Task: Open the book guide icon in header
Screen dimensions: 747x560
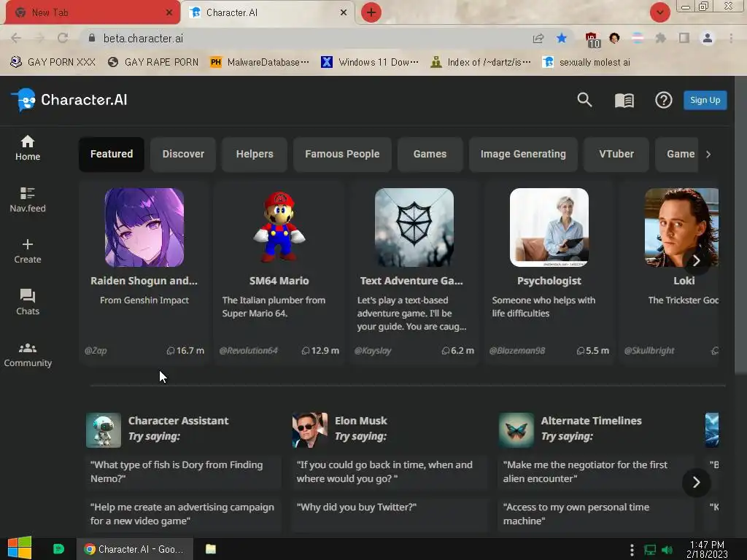Action: 624,100
